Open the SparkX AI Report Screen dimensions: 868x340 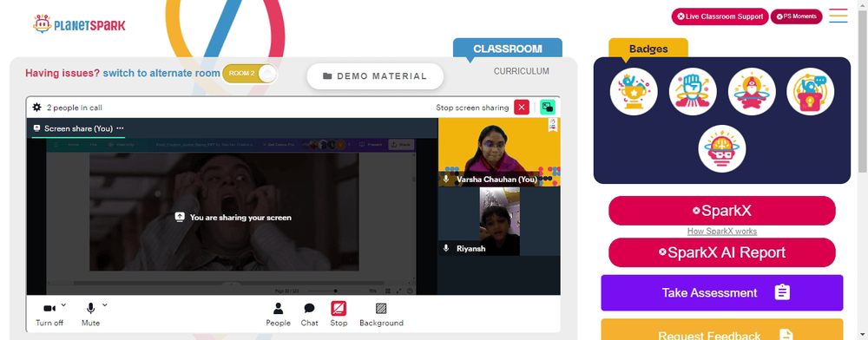[722, 252]
